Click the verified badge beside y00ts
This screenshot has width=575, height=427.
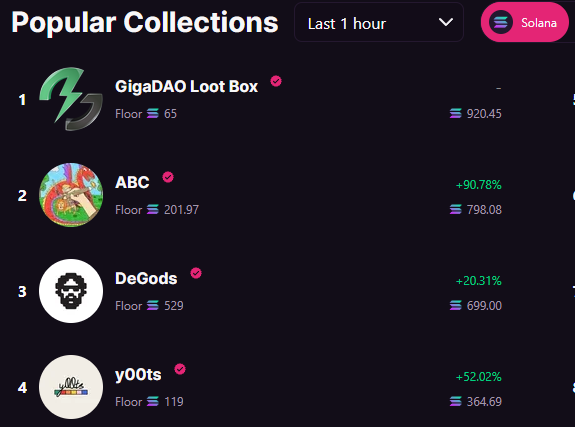coord(180,369)
